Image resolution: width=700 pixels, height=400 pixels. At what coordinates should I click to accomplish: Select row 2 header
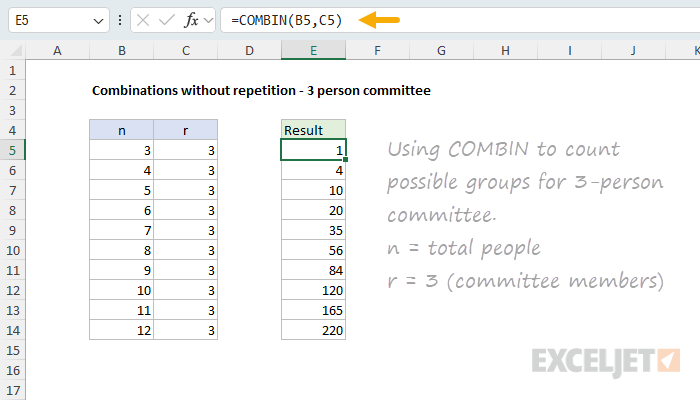[12, 91]
